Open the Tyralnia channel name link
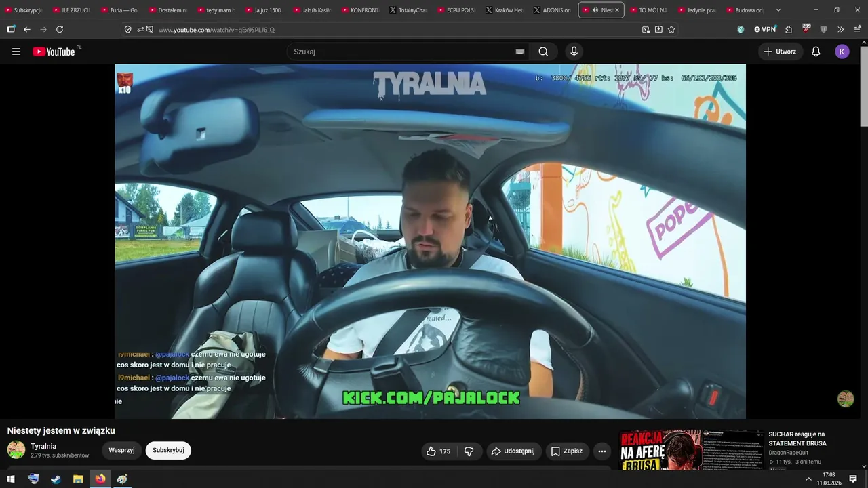This screenshot has width=868, height=488. (43, 446)
